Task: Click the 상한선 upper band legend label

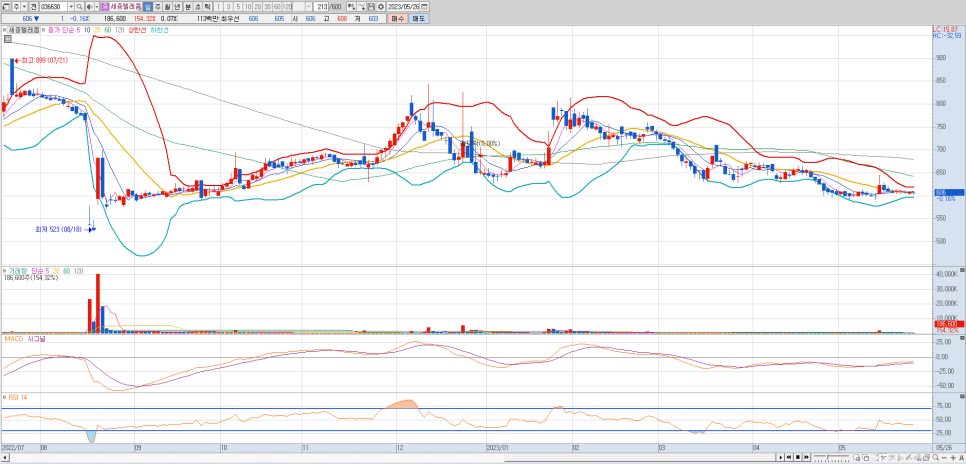Action: (137, 30)
